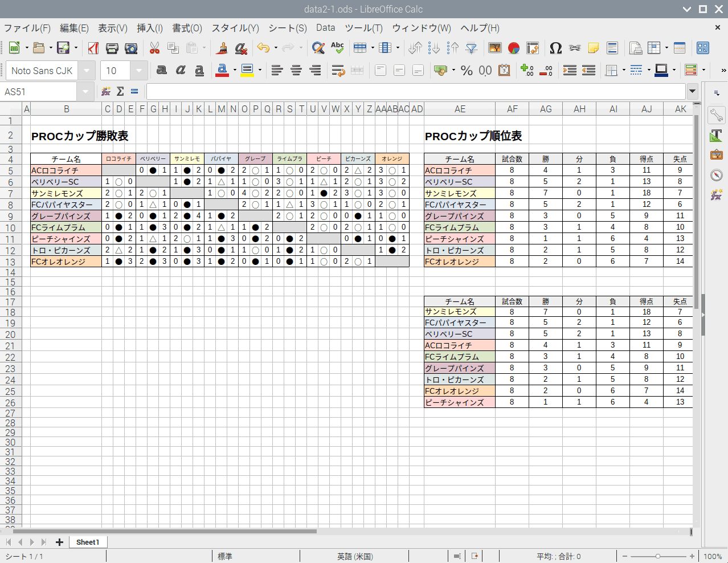
Task: Expand the font size dropdown
Action: coord(139,71)
